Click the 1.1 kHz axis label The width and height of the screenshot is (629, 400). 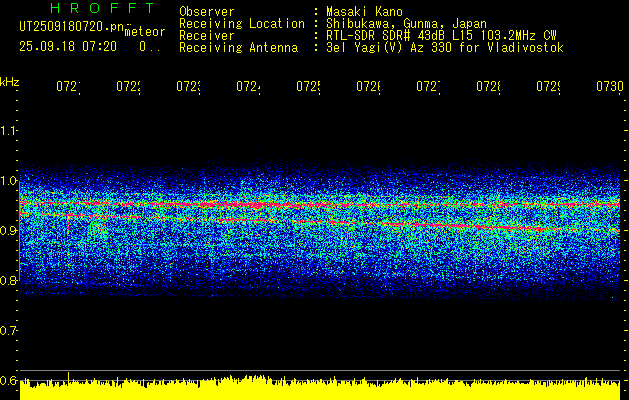point(8,130)
